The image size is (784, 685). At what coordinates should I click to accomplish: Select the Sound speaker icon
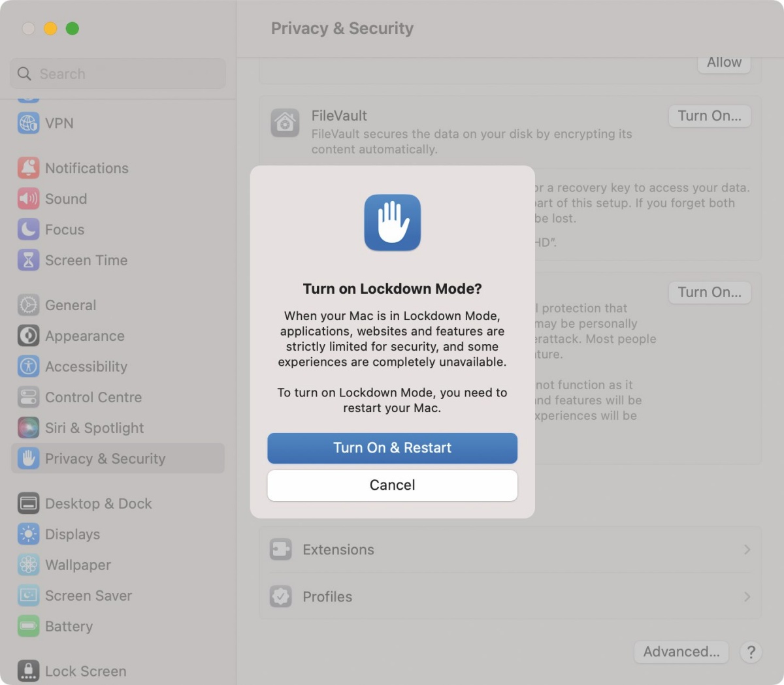pyautogui.click(x=28, y=199)
